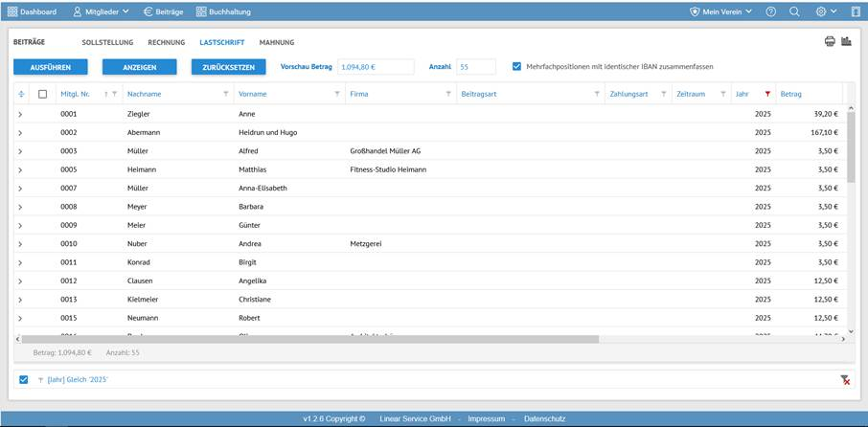Screen dimensions: 868x427
Task: Click the printer icon
Action: (x=830, y=42)
